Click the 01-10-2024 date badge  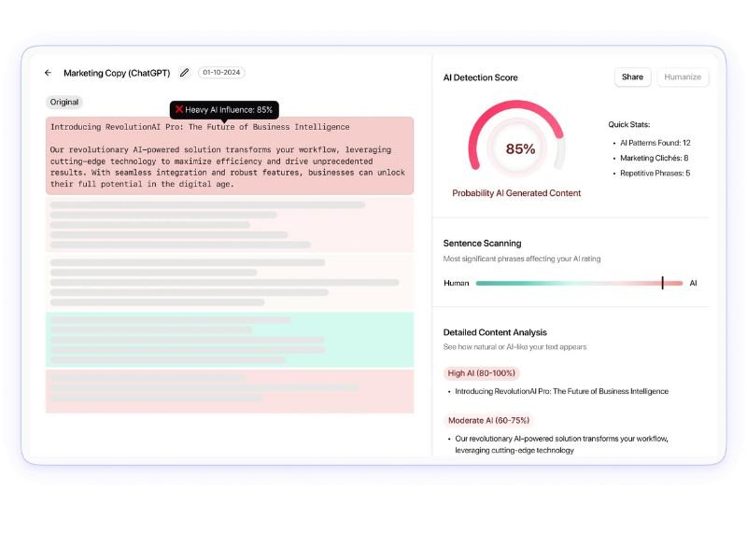tap(221, 73)
